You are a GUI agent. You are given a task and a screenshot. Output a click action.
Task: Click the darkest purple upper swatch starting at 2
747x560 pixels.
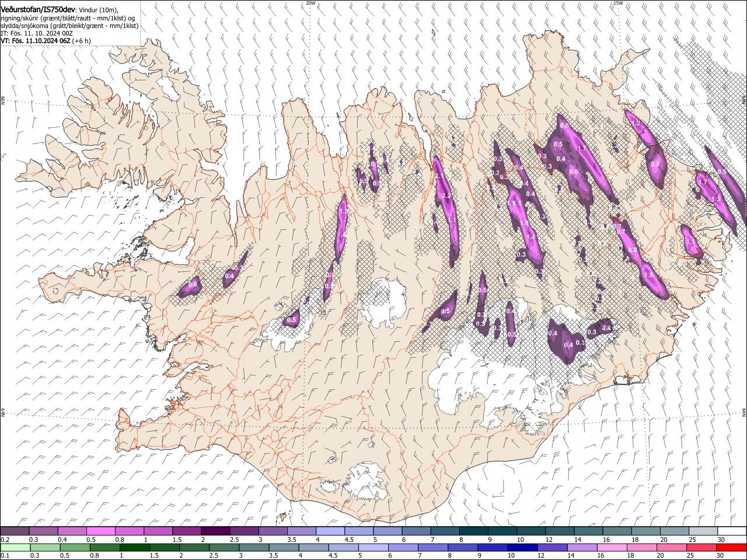click(215, 531)
